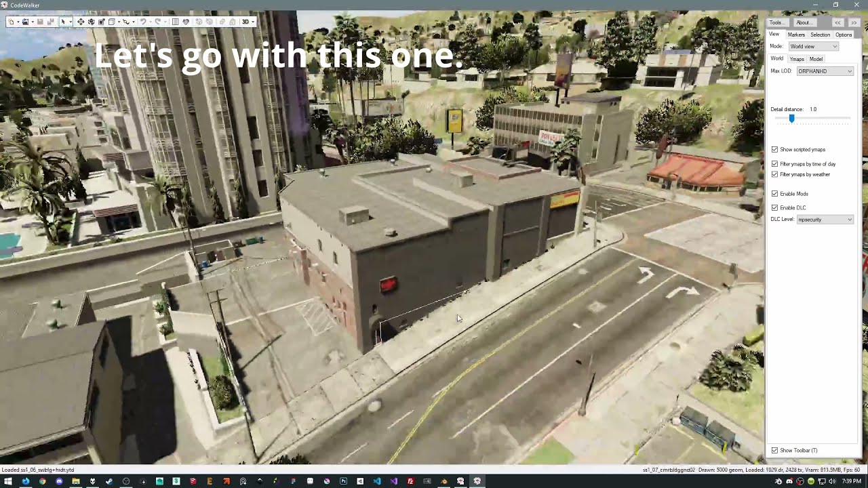Click the copy entity icon

222,22
